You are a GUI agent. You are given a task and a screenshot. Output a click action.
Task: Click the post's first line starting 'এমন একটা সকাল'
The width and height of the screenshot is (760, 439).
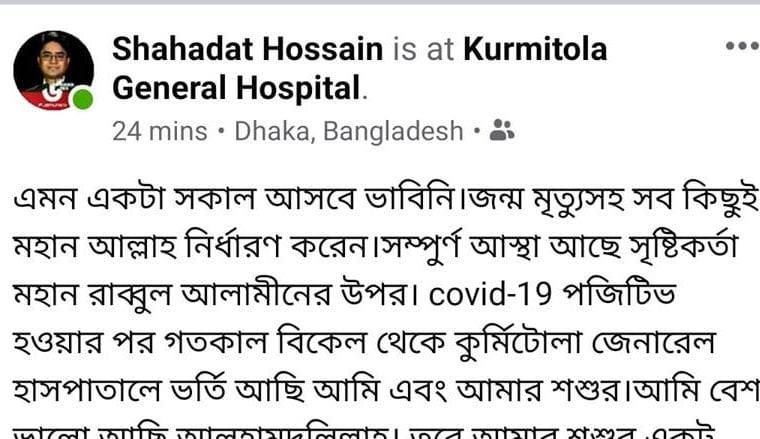pyautogui.click(x=385, y=199)
